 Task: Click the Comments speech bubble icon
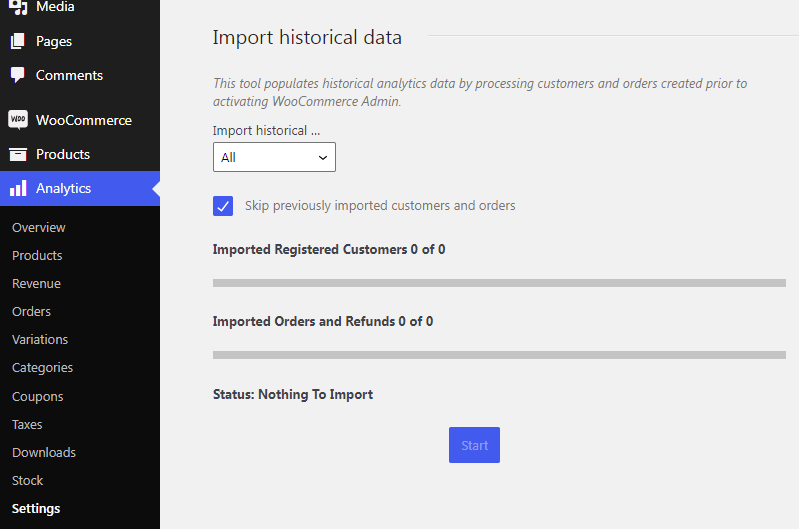18,75
